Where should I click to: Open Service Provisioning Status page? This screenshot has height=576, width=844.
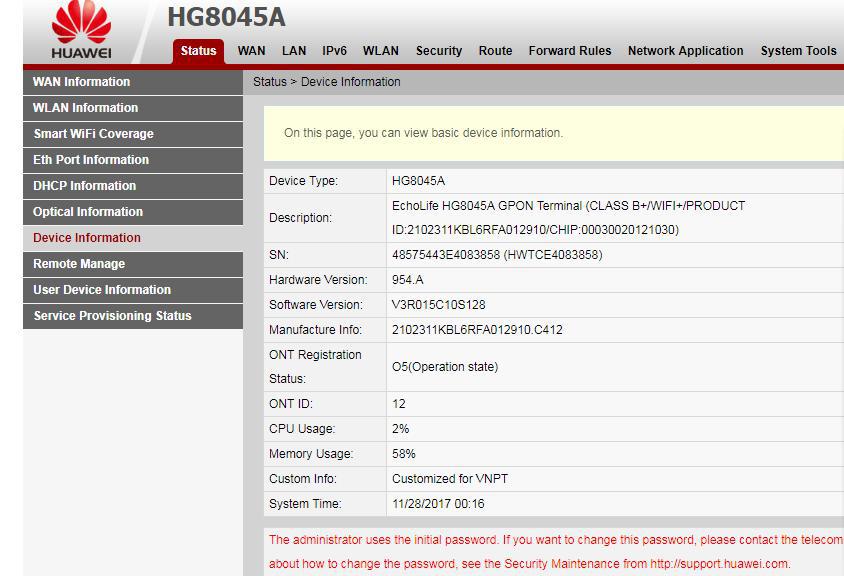[133, 316]
